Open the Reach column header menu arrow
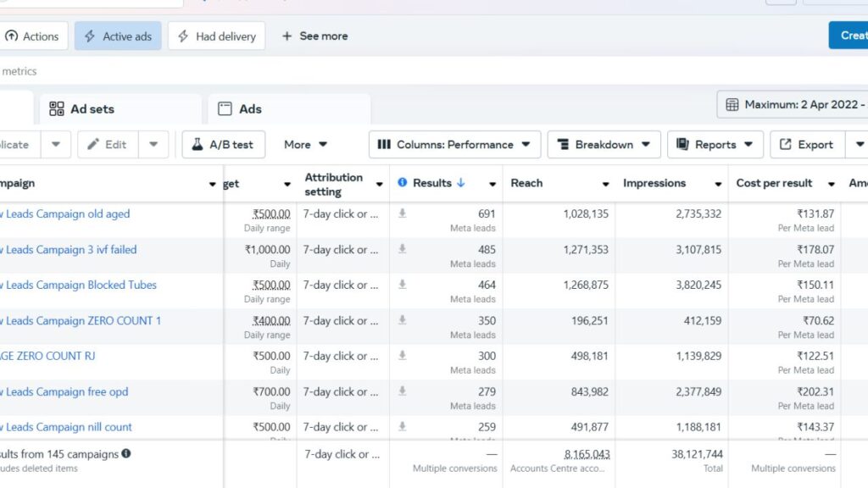 tap(605, 184)
